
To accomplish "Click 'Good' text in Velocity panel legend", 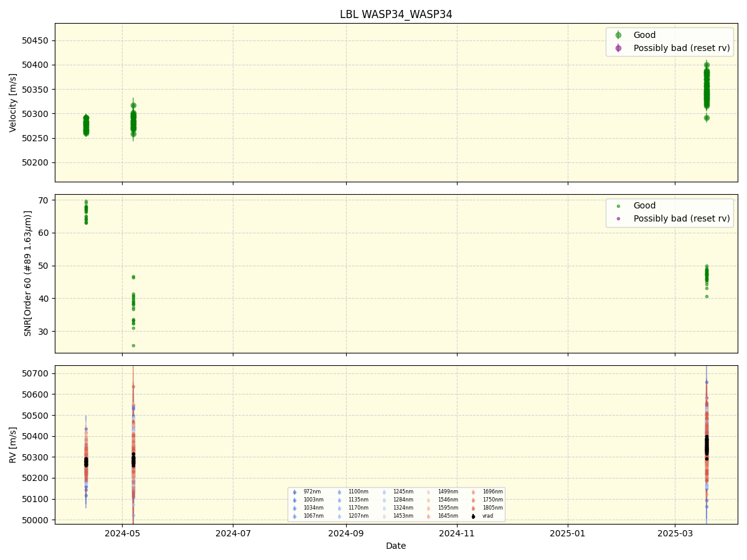I will point(644,35).
